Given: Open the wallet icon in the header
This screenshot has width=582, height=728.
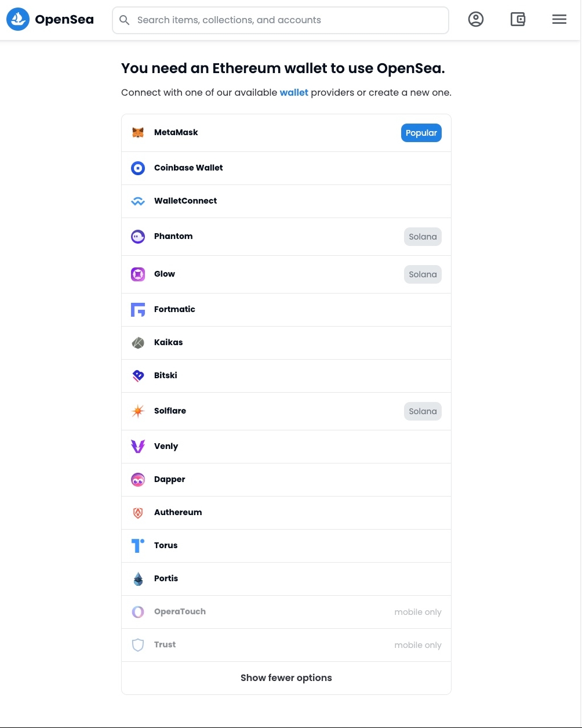Looking at the screenshot, I should (518, 20).
